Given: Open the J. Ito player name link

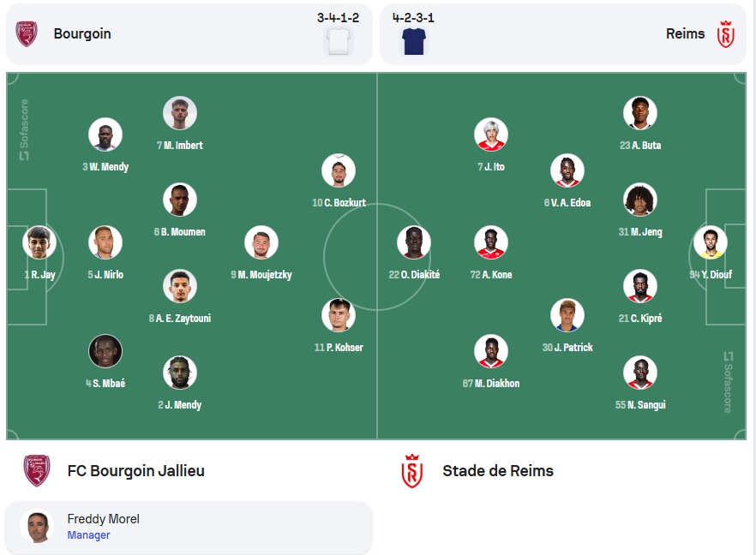Looking at the screenshot, I should pyautogui.click(x=491, y=167).
